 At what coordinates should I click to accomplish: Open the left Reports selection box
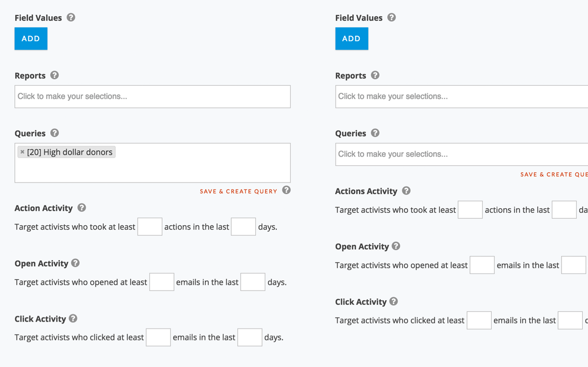point(152,97)
